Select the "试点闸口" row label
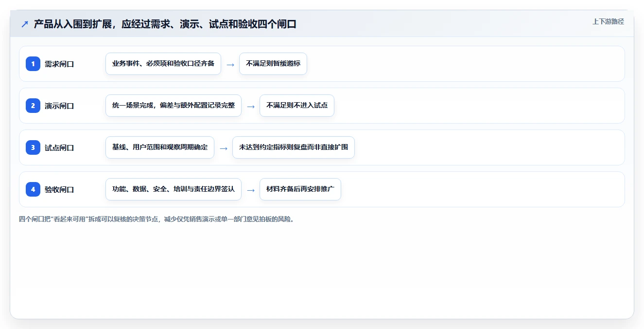 point(59,147)
